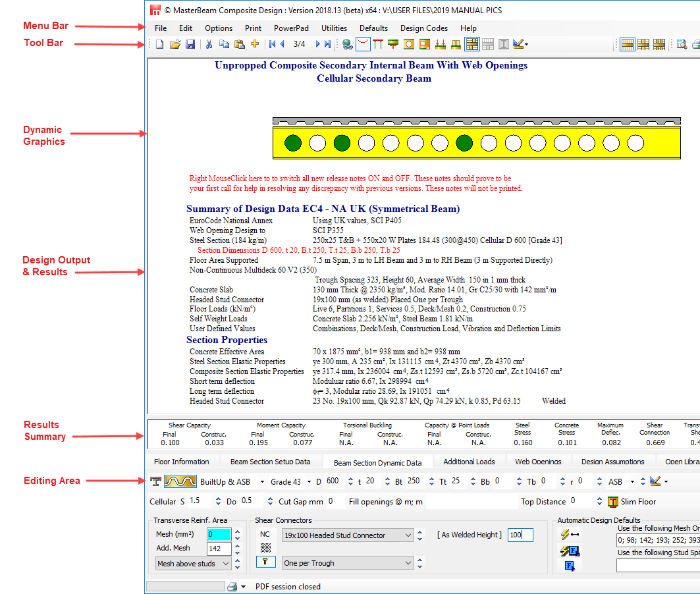
Task: Open the BuildUp & ASB section dropdown
Action: [262, 482]
